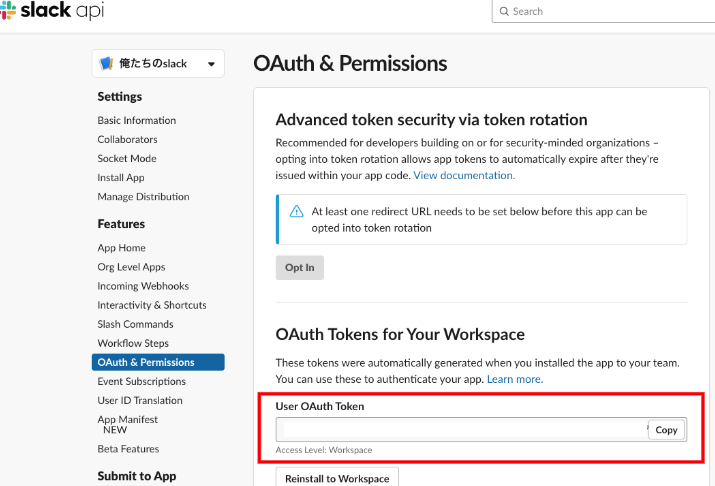The height and width of the screenshot is (486, 715).
Task: Navigate to Manage Distribution
Action: coord(143,196)
